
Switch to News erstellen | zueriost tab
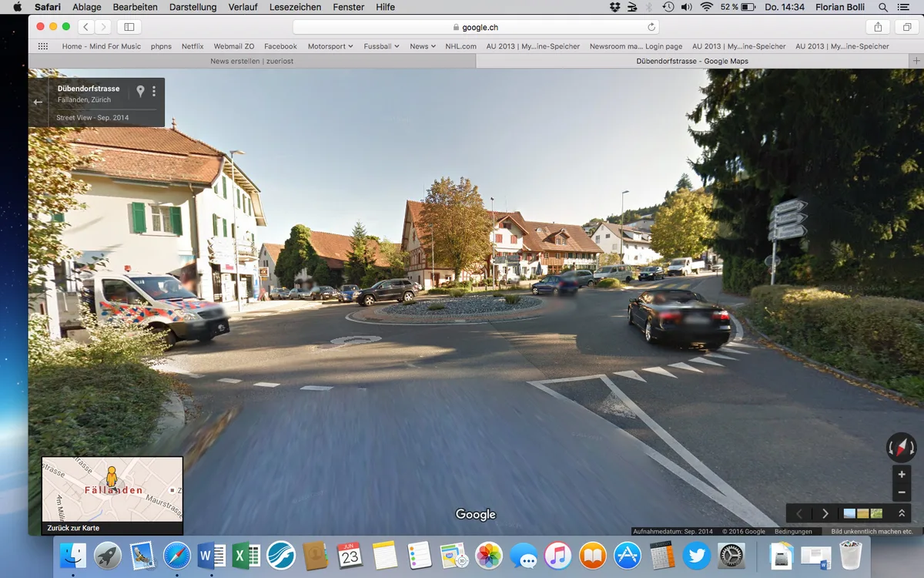252,61
